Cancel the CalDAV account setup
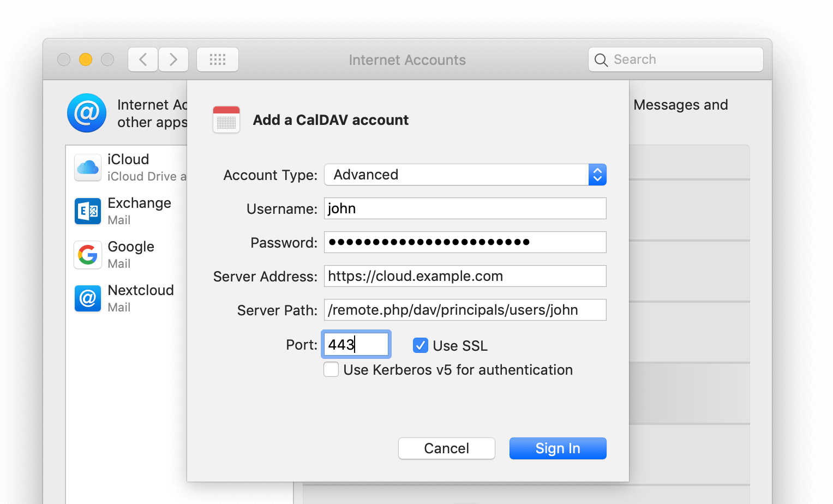Viewport: 833px width, 504px height. tap(446, 448)
